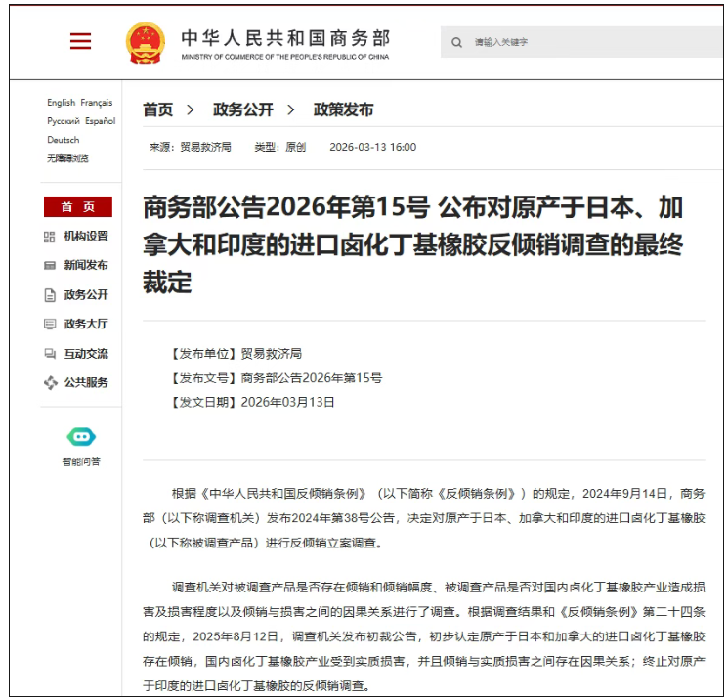
Task: Click the 公共服务 sidebar icon
Action: pyautogui.click(x=50, y=383)
